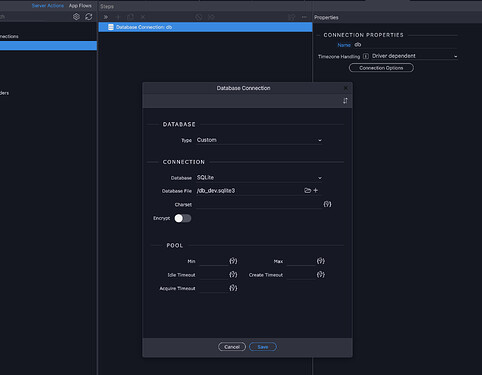
Task: Click the refresh icon in the left panel
Action: 89,17
